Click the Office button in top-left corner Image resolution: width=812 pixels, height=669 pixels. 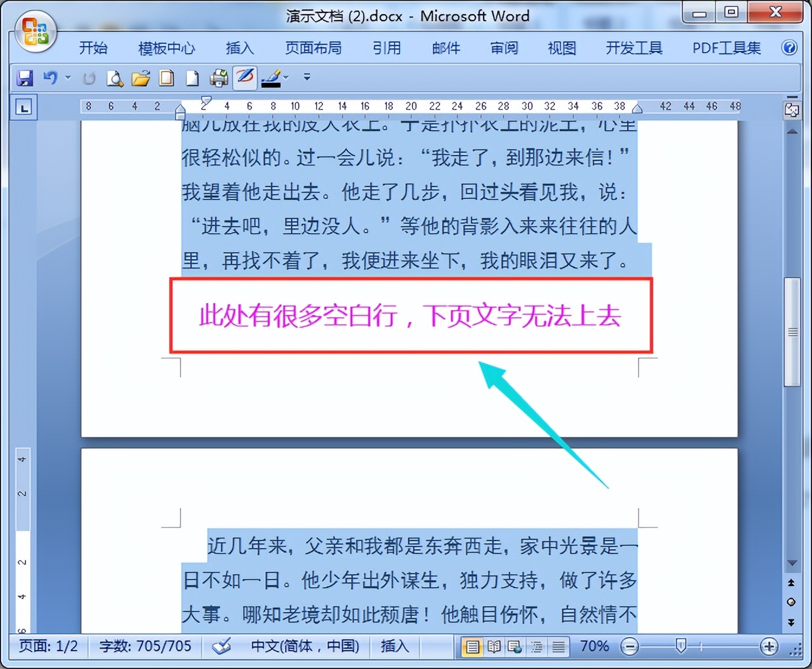(35, 32)
